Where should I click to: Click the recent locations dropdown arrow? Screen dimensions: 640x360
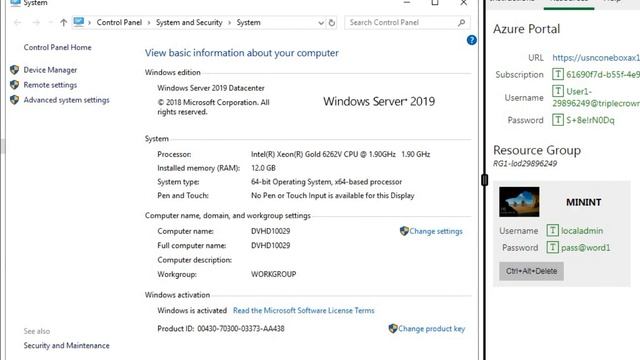[x=51, y=23]
